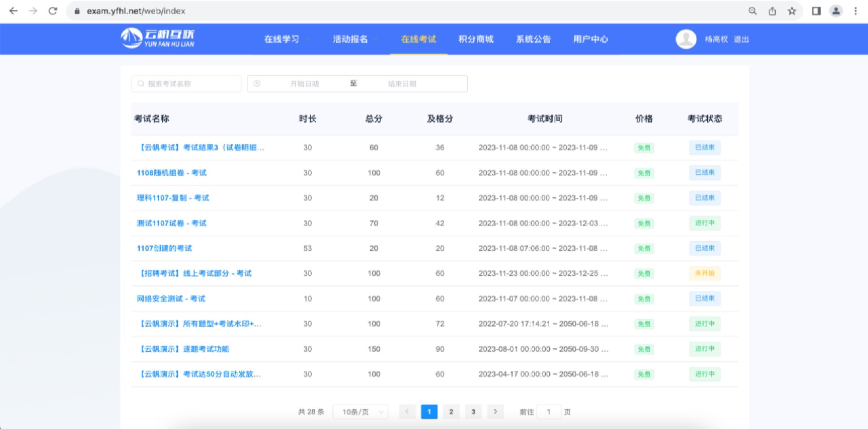Image resolution: width=868 pixels, height=429 pixels.
Task: Reload the page with the refresh icon
Action: tap(53, 11)
